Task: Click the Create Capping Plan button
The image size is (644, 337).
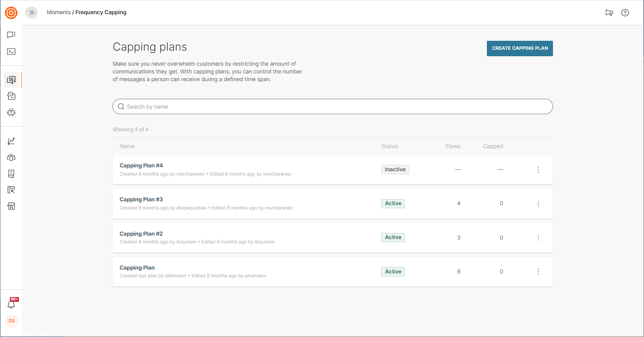Action: [519, 49]
